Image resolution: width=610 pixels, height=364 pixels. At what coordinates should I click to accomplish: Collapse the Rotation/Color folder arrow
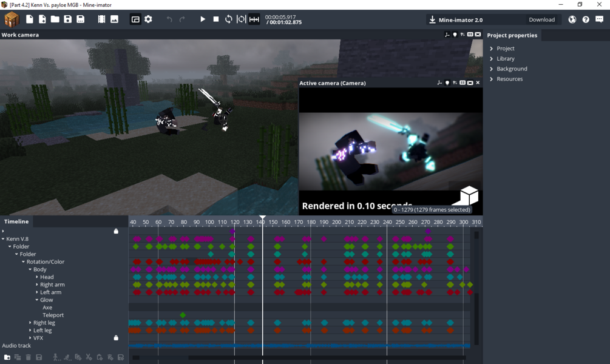pyautogui.click(x=23, y=261)
